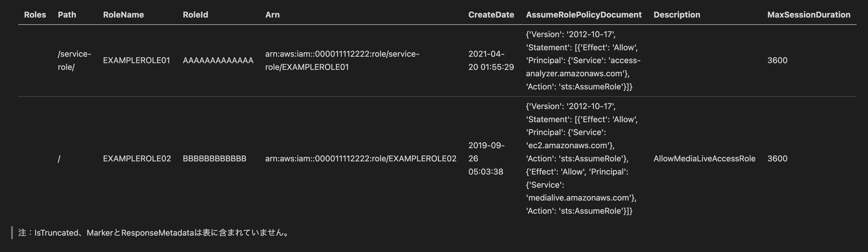Click the RoleName column header
Viewport: 868px width, 252px height.
pyautogui.click(x=123, y=15)
